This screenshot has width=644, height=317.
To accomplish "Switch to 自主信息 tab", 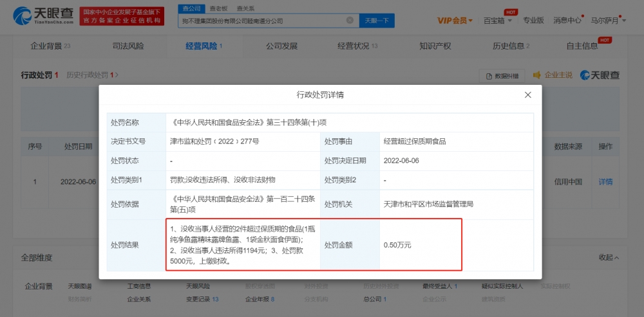I will 582,46.
